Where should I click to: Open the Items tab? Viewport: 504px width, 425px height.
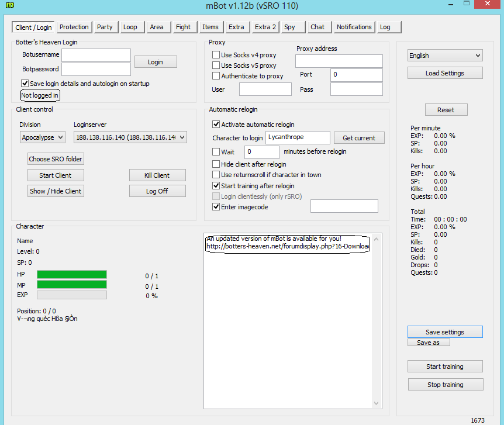(210, 27)
